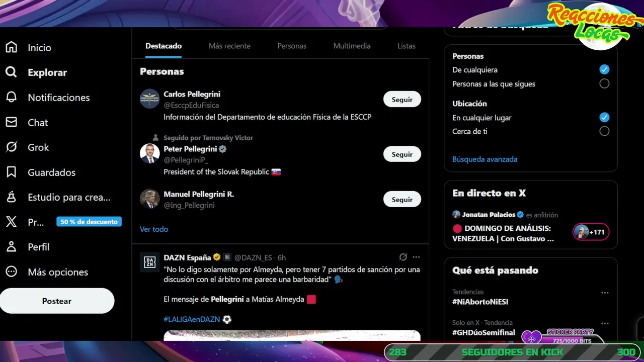Click the #LALIGAenDAZN hashtag
This screenshot has width=644, height=362.
coord(192,319)
